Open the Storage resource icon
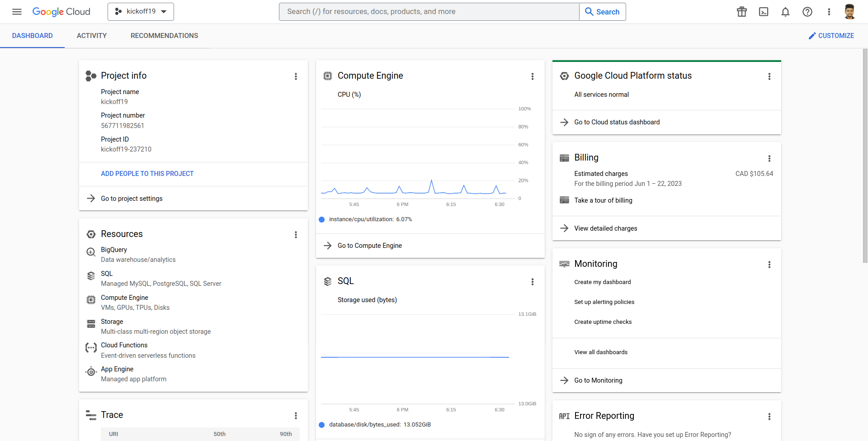The image size is (868, 441). [91, 324]
